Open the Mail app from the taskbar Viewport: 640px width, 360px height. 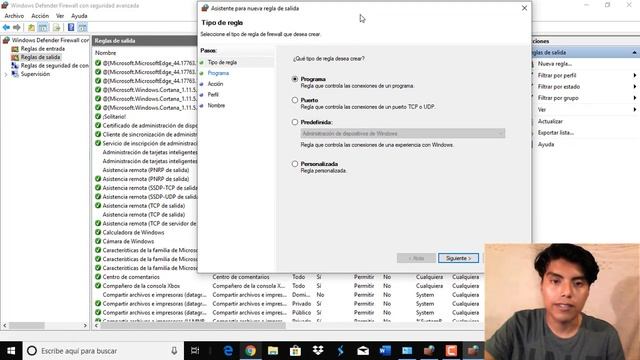[363, 351]
